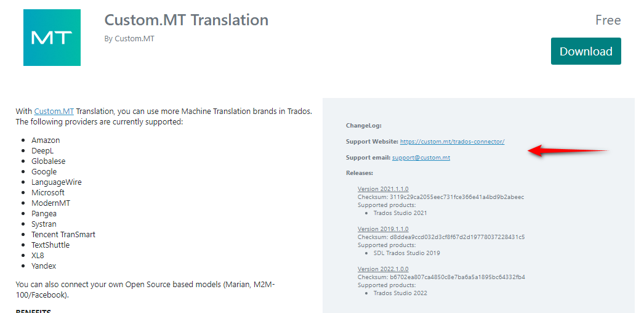Click the Trados Studio 2022 supported product
This screenshot has height=313, width=644.
point(400,293)
